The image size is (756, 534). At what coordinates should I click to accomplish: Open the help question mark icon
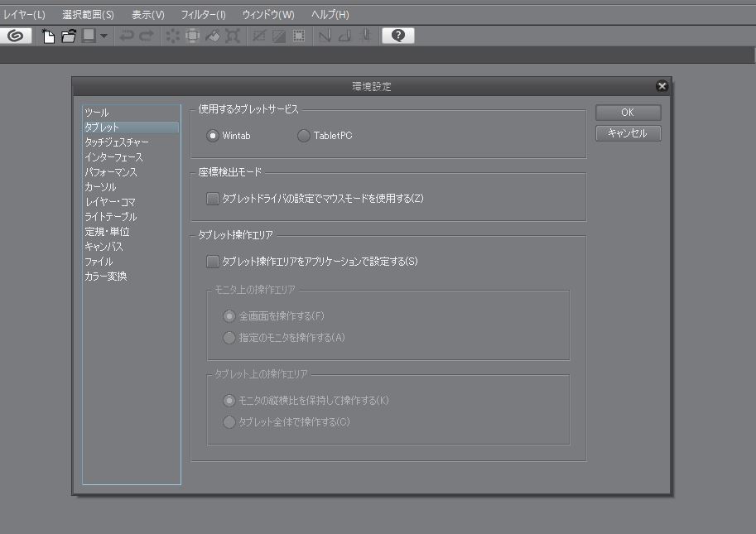398,36
